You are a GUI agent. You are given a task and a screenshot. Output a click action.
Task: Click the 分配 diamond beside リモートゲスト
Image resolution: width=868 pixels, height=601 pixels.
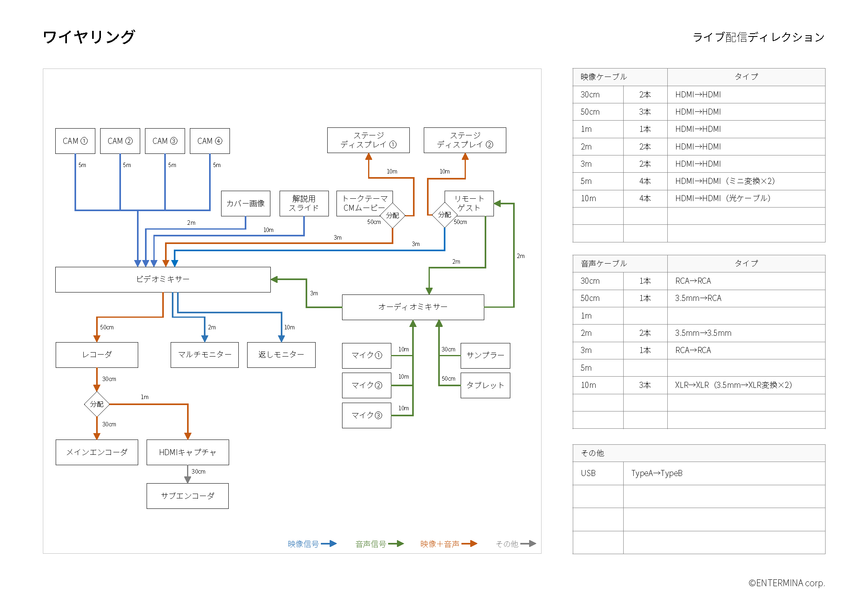tap(444, 215)
